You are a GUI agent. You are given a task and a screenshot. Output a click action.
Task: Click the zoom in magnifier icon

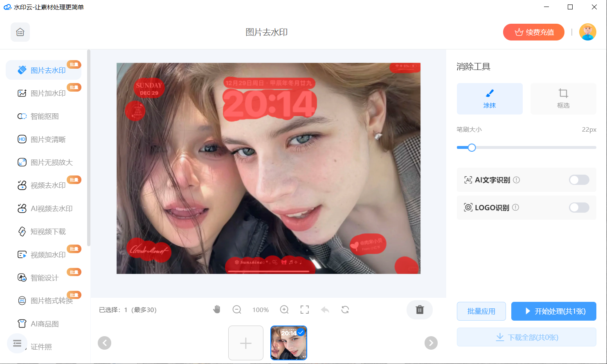(284, 310)
